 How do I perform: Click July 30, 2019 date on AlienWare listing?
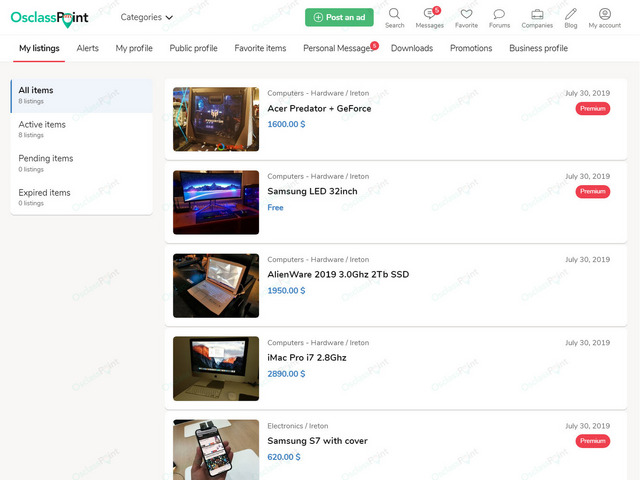coord(587,259)
